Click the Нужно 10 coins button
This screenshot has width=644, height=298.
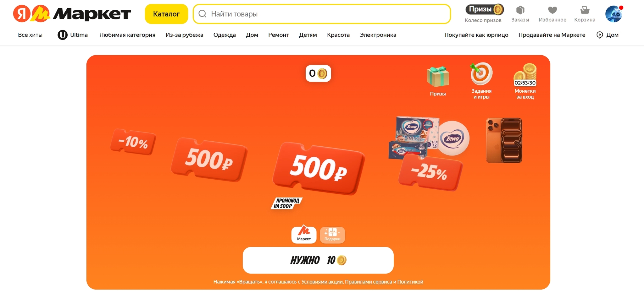[318, 260]
